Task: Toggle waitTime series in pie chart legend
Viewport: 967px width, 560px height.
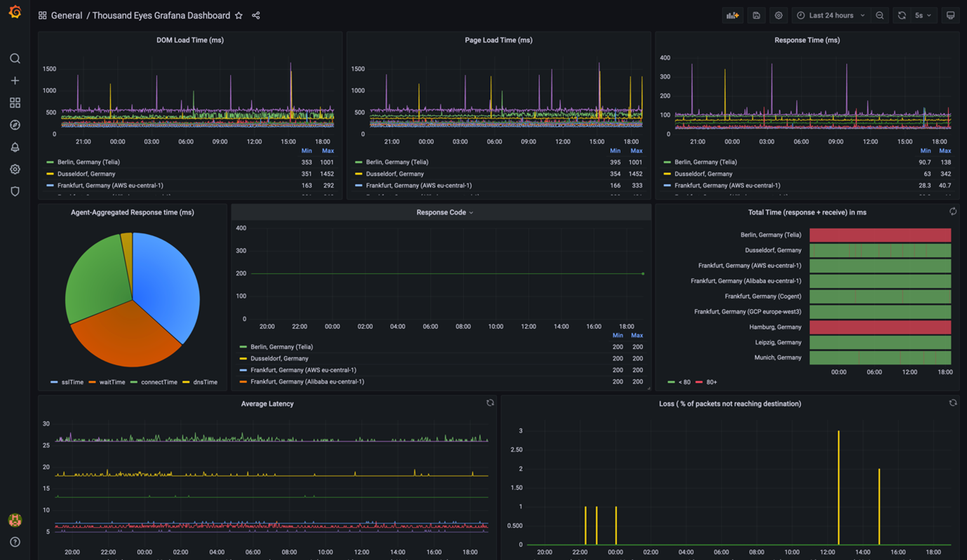Action: (x=111, y=382)
